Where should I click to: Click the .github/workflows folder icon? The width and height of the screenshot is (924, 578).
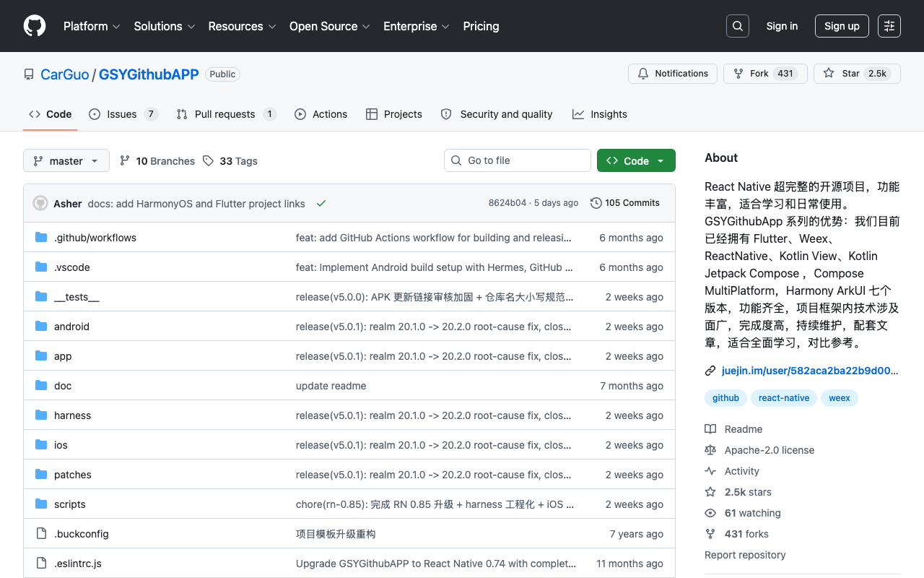click(41, 238)
